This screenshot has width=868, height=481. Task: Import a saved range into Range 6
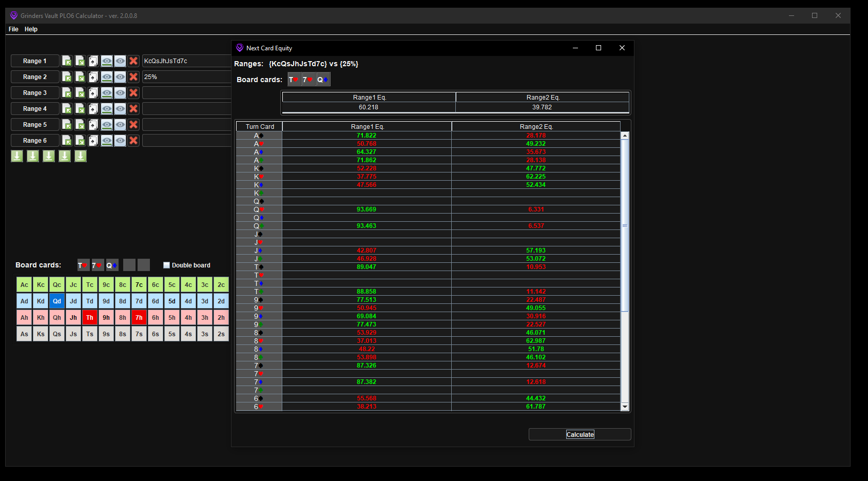click(67, 140)
